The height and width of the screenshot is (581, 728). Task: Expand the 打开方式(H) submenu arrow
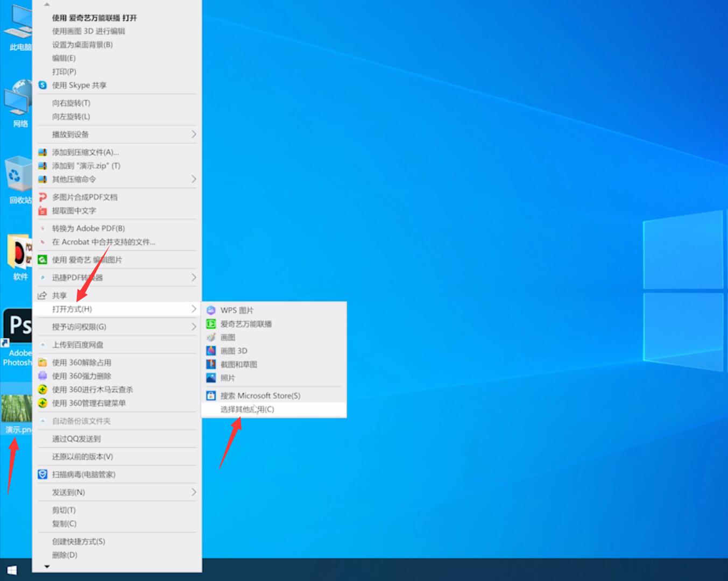coord(194,309)
